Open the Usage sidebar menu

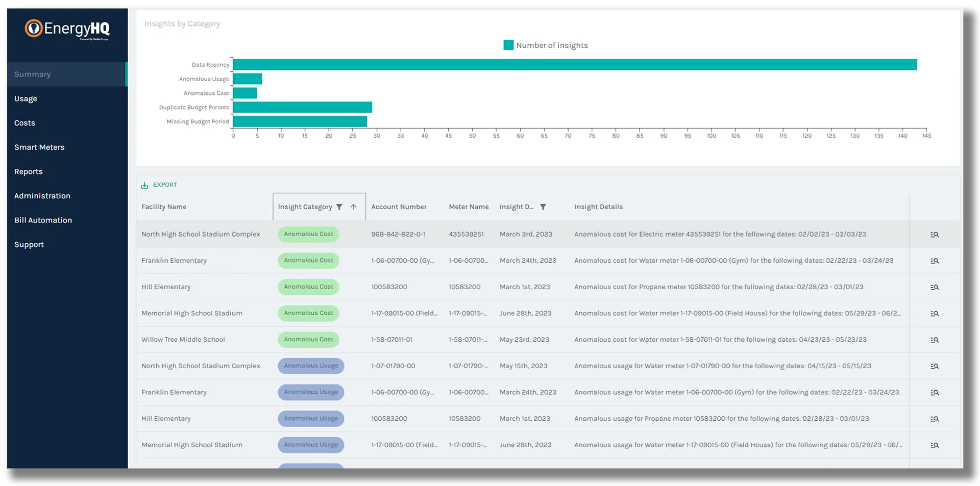pos(26,99)
